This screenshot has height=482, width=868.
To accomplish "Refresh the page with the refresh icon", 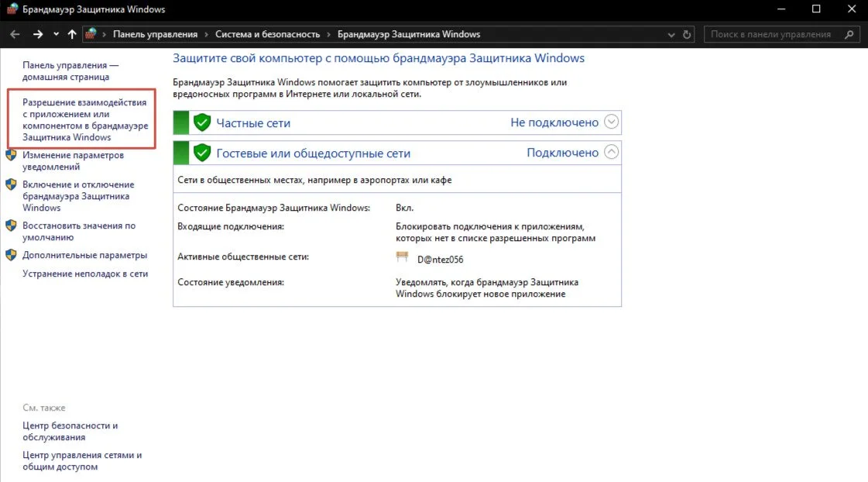I will [687, 34].
